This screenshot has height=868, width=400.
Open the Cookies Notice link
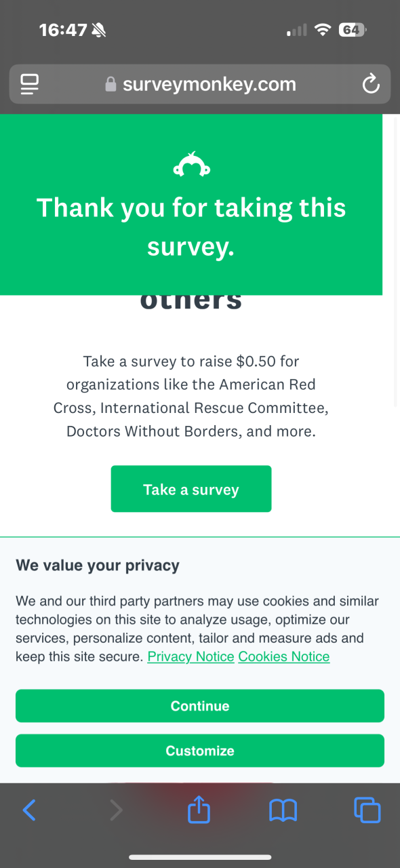coord(284,656)
